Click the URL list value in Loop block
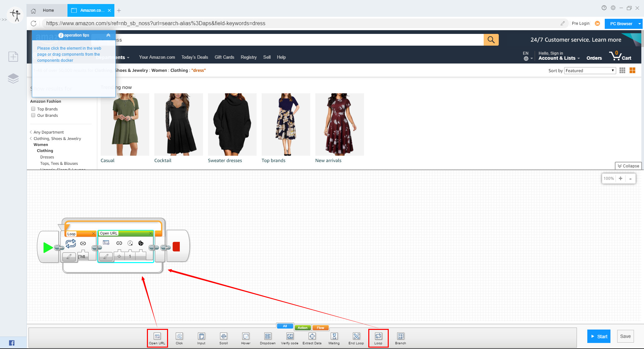 pos(83,257)
